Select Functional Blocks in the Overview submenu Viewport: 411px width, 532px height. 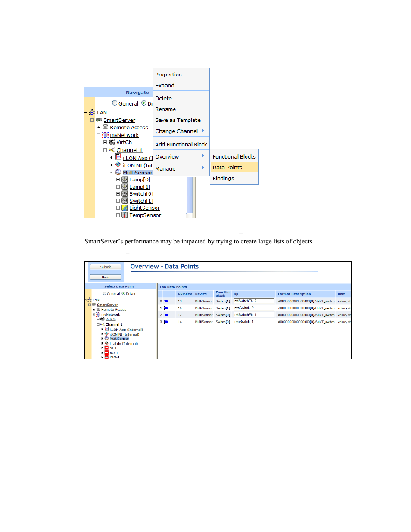[234, 156]
